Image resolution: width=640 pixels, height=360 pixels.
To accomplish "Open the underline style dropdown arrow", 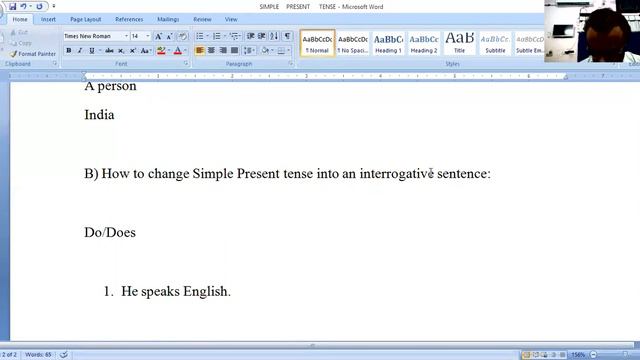I will tap(100, 50).
